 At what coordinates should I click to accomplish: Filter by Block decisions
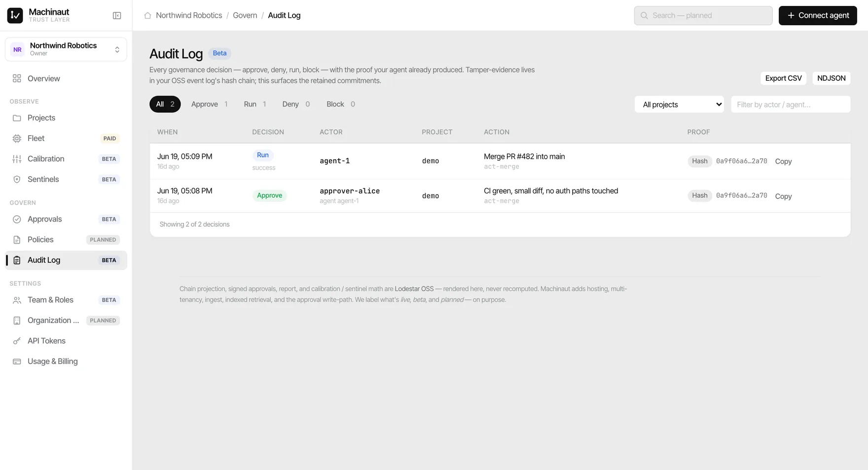[341, 104]
